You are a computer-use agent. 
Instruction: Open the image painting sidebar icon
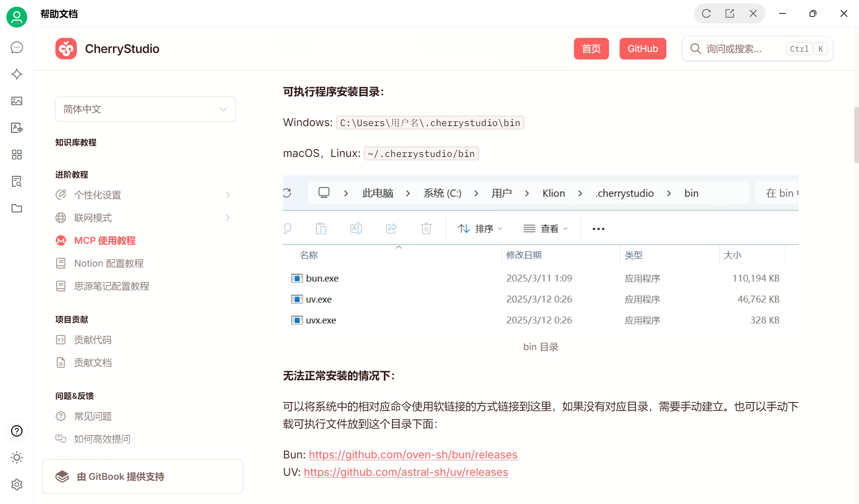coord(17,101)
